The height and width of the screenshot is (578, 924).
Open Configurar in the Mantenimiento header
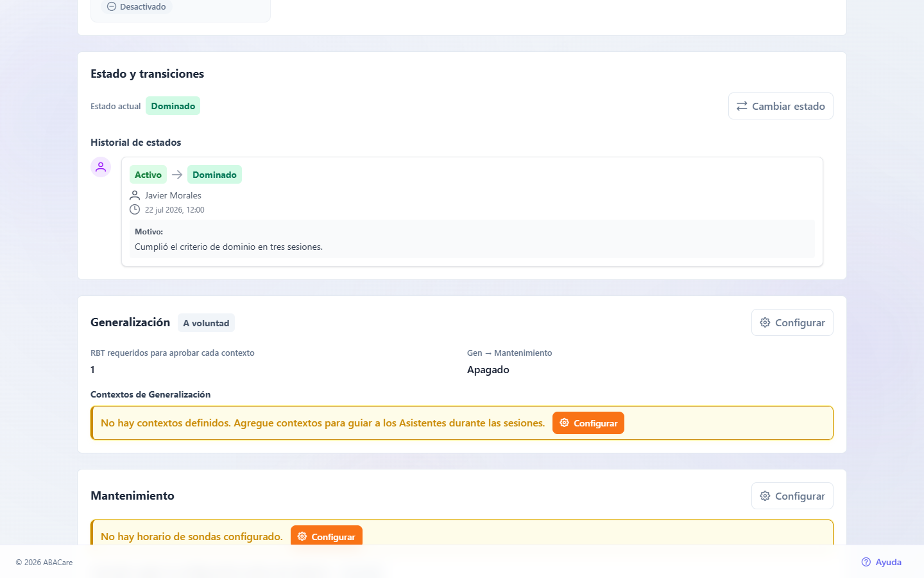792,496
